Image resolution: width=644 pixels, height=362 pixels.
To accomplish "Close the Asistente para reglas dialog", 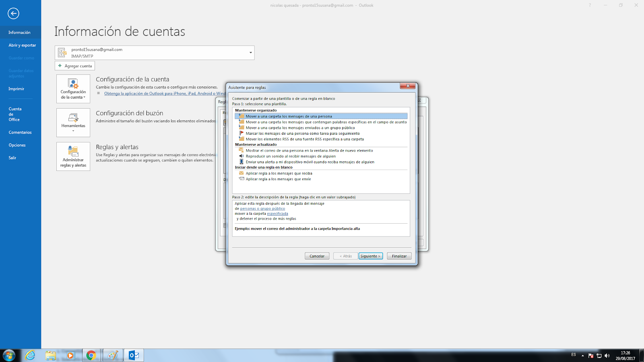I will coord(408,86).
